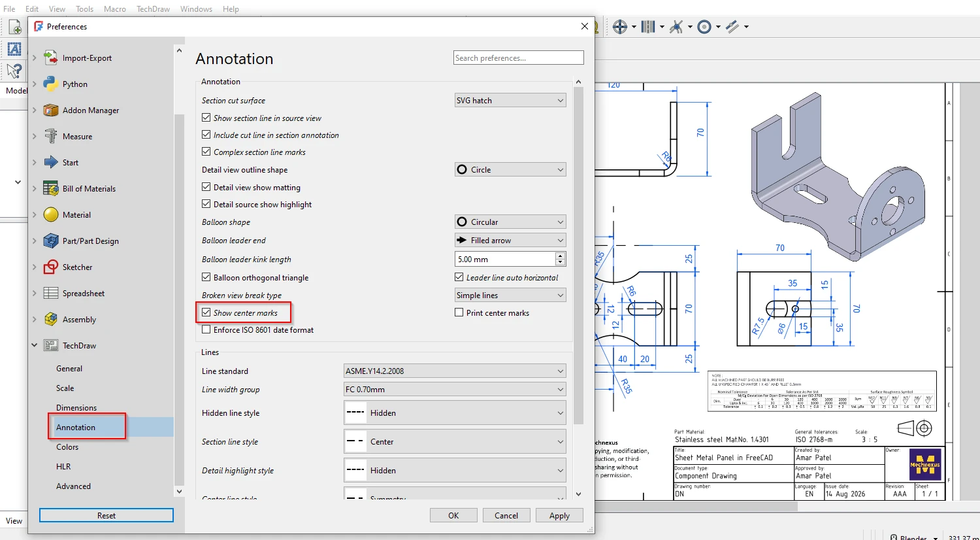Collapse the TechDraw tree section
This screenshot has height=540, width=980.
tap(35, 345)
